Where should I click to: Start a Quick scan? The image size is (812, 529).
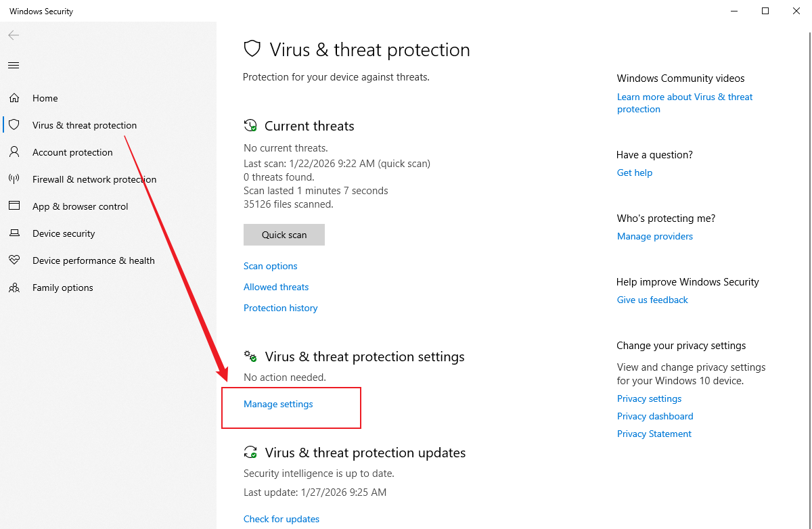(x=284, y=234)
